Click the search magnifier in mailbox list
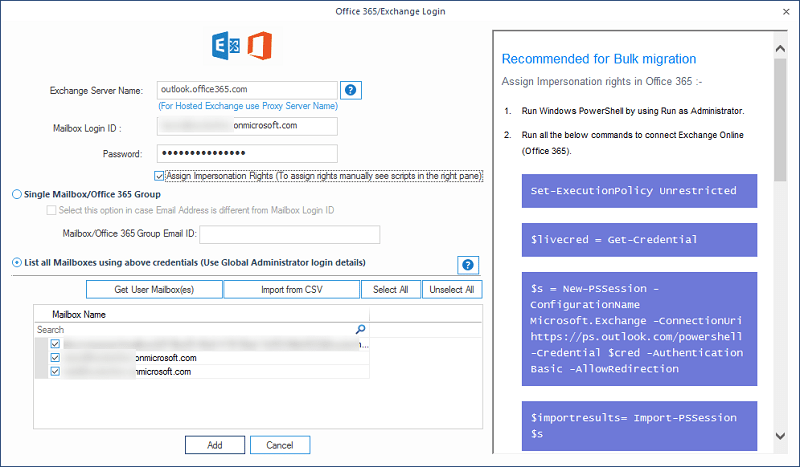This screenshot has height=467, width=800. tap(360, 329)
